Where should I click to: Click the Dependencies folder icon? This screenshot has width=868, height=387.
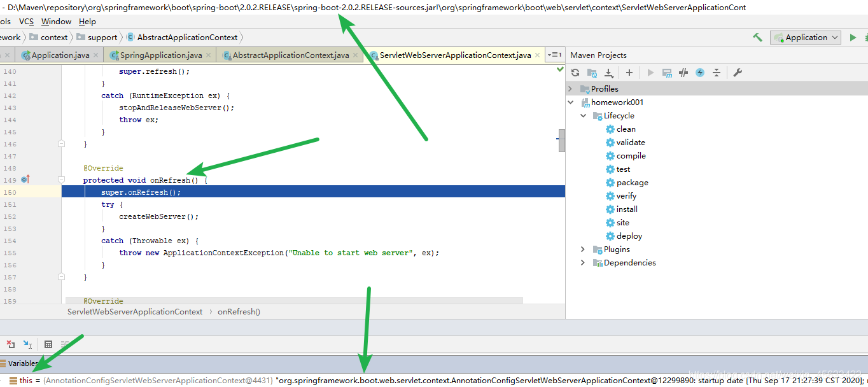(x=598, y=263)
